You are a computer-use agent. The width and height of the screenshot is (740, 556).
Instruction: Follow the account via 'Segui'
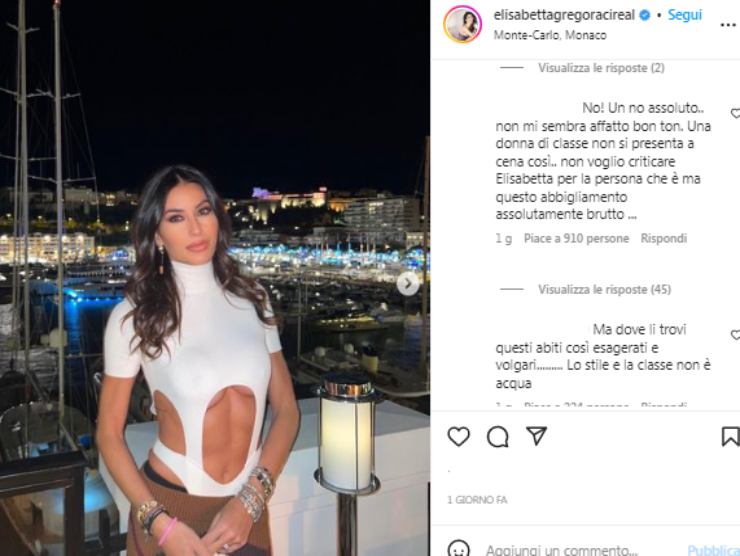pos(685,15)
